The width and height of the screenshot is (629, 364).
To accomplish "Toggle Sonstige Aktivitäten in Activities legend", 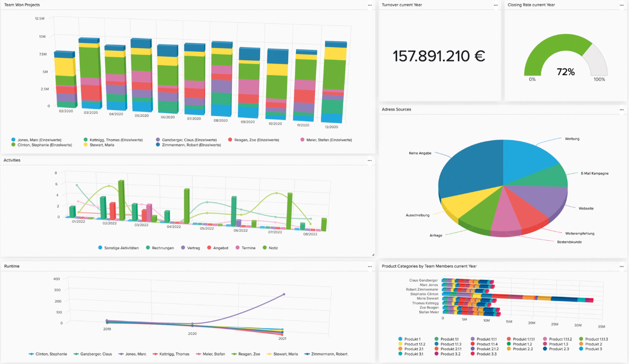I will click(x=119, y=248).
